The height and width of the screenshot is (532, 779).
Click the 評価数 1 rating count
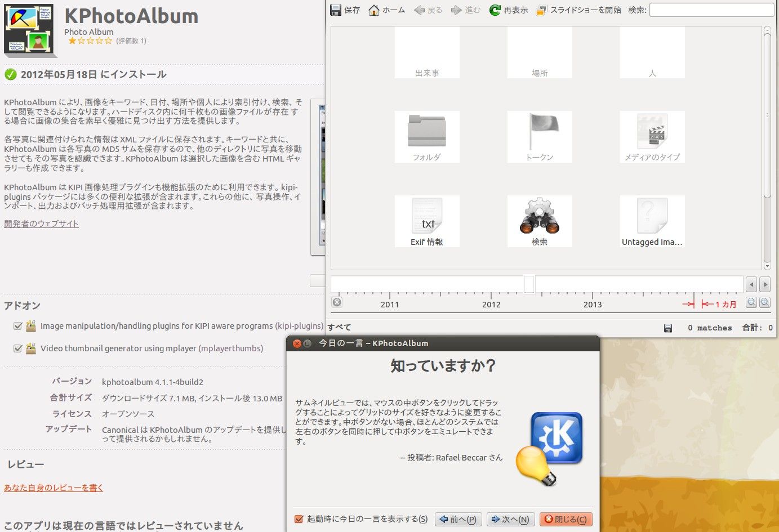click(x=131, y=41)
